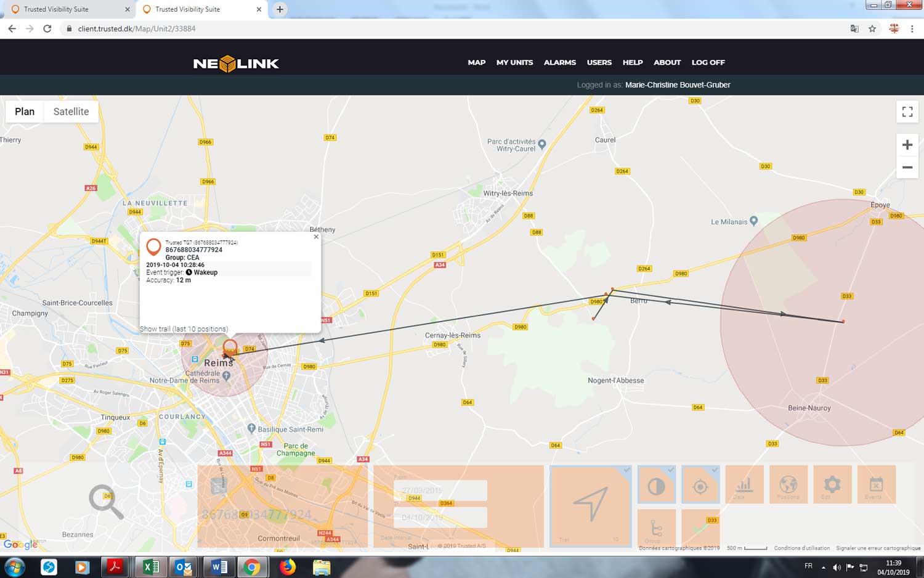Image resolution: width=924 pixels, height=578 pixels.
Task: Open the Positions globe tile
Action: (788, 484)
